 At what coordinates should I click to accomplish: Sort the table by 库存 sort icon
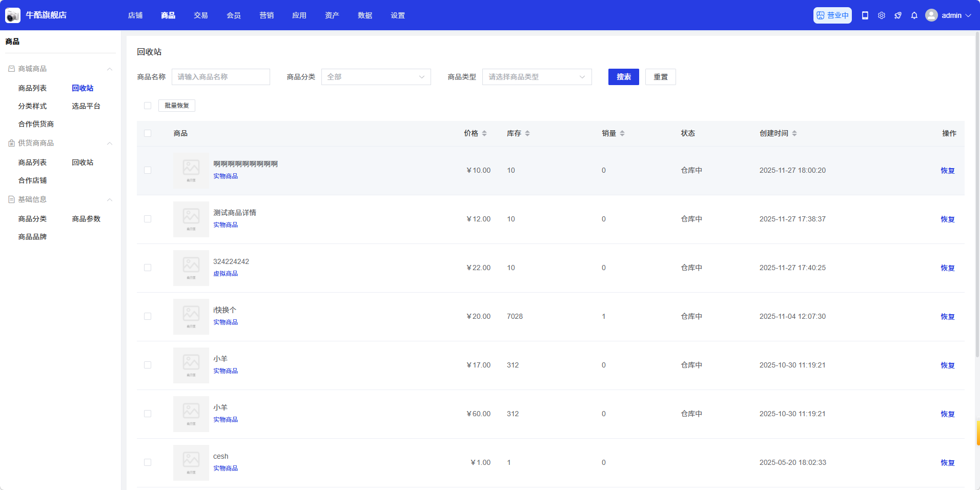(527, 133)
